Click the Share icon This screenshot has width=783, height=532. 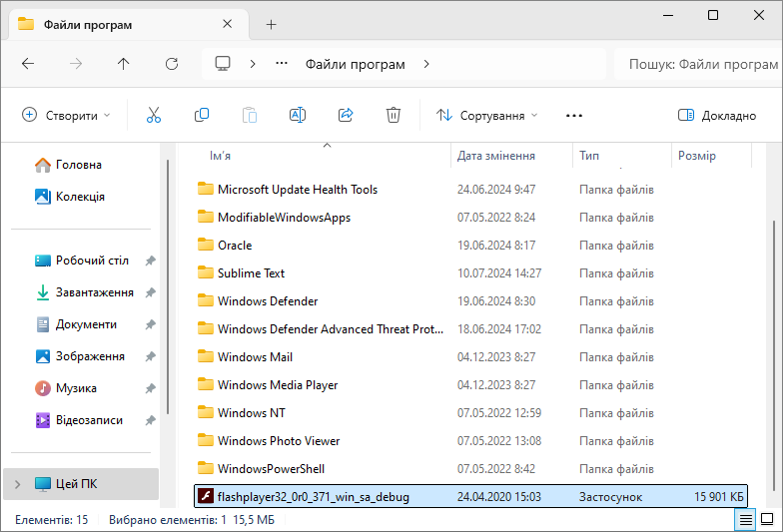coord(346,116)
